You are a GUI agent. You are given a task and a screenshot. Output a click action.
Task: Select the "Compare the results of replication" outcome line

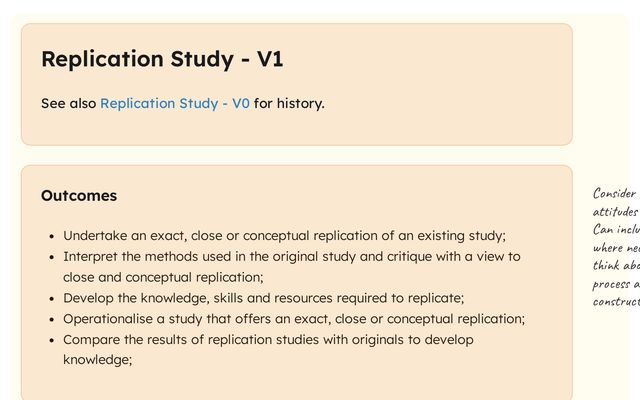(x=268, y=340)
